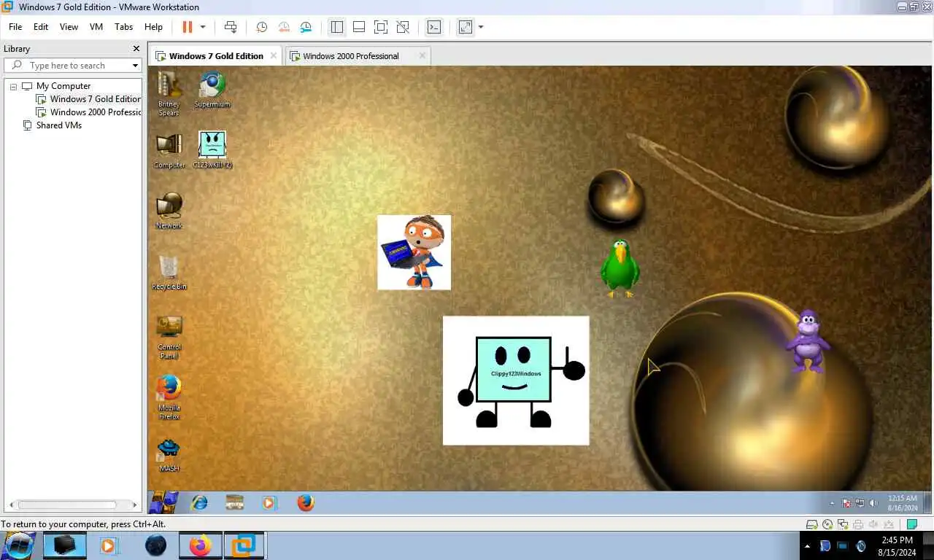Open the Library search filter dropdown arrow
Viewport: 934px width, 560px height.
(135, 66)
